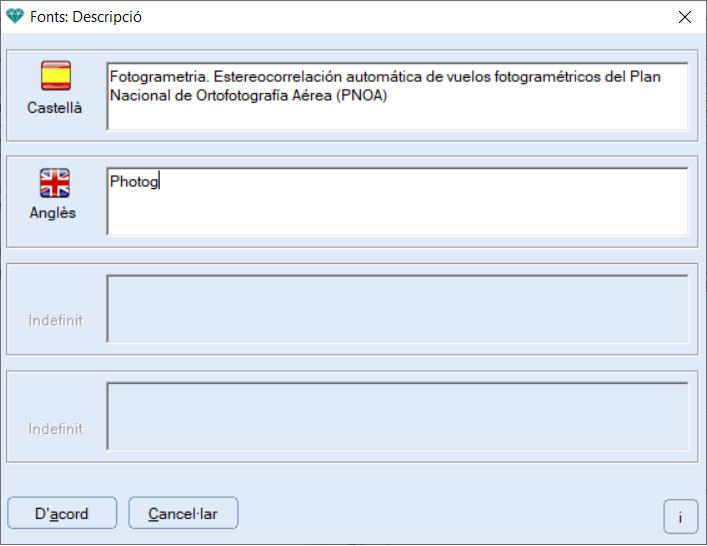The width and height of the screenshot is (707, 546).
Task: Click the Castellà language label
Action: point(55,108)
